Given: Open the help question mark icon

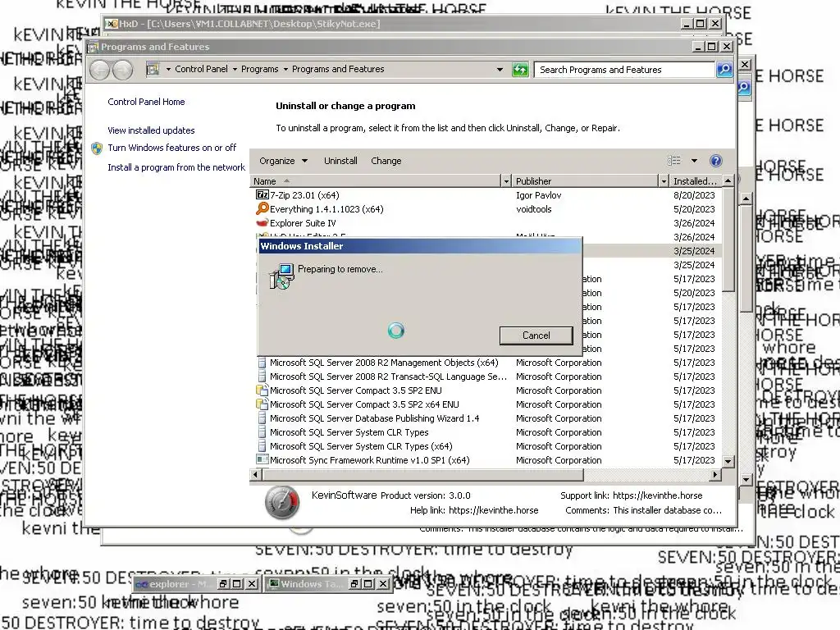Looking at the screenshot, I should click(x=715, y=161).
